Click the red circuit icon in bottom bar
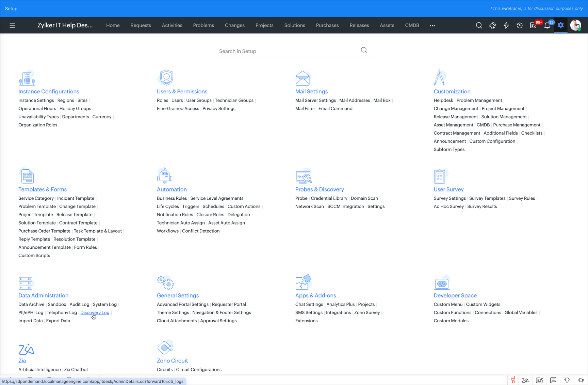 513,380
